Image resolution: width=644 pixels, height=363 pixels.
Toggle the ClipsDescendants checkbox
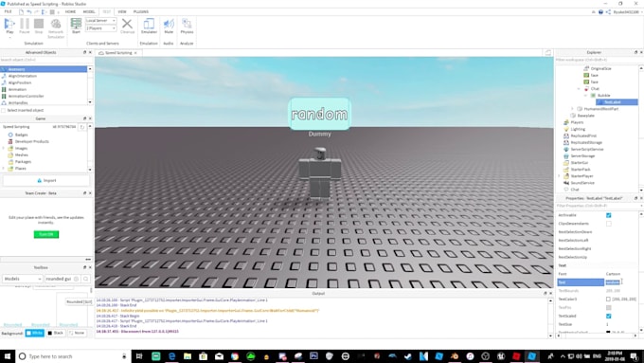tap(608, 224)
